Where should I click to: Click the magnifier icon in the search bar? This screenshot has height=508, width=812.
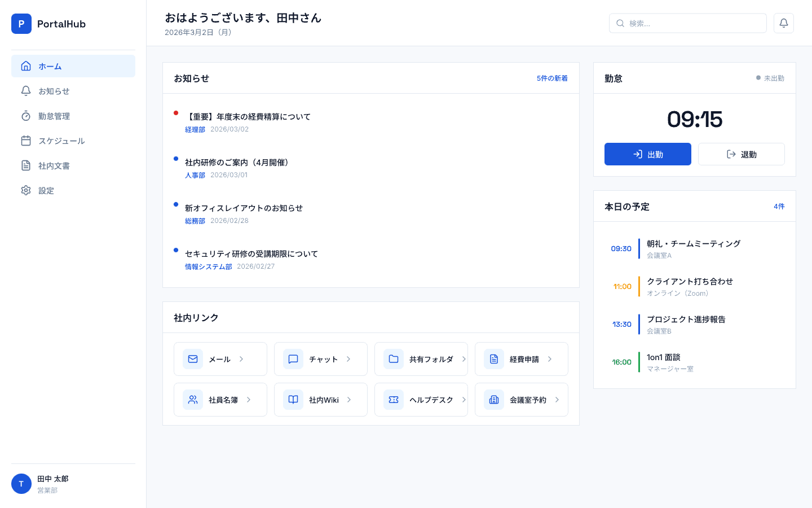pyautogui.click(x=620, y=23)
